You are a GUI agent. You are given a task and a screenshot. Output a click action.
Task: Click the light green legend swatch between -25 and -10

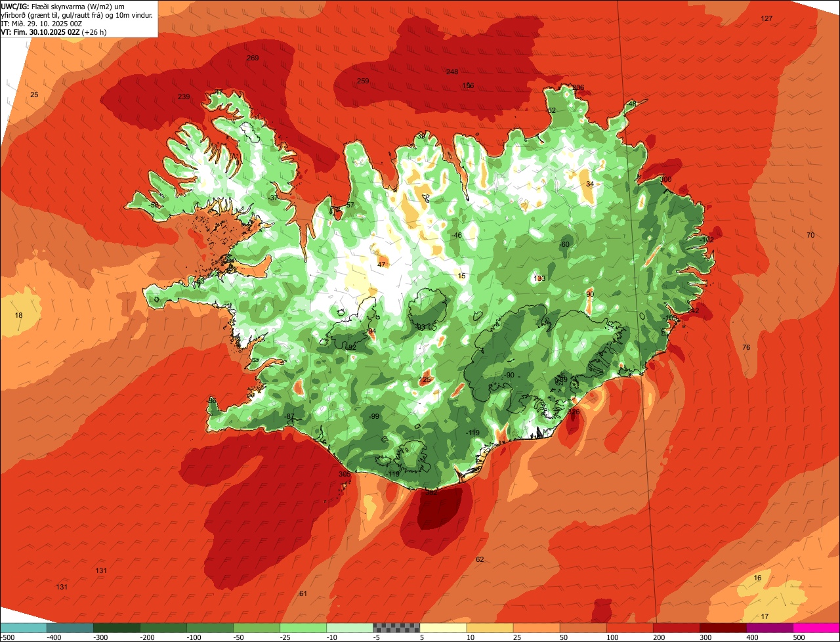(303, 628)
